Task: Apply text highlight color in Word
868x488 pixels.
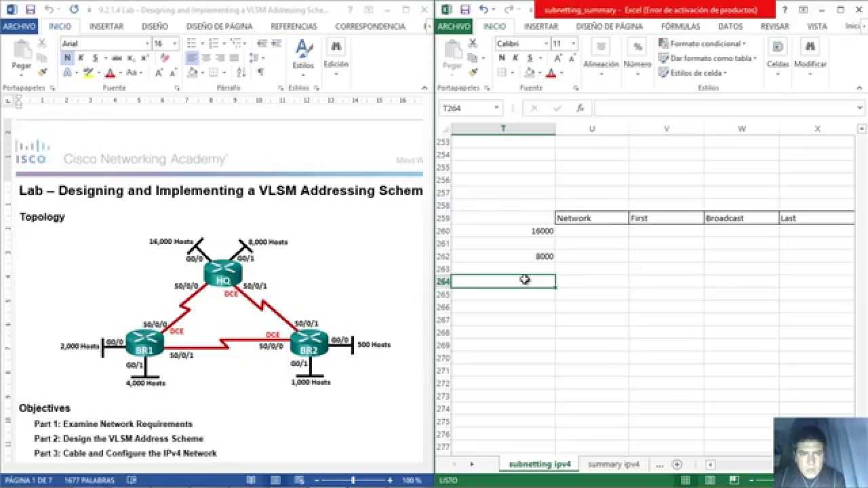Action: click(87, 73)
